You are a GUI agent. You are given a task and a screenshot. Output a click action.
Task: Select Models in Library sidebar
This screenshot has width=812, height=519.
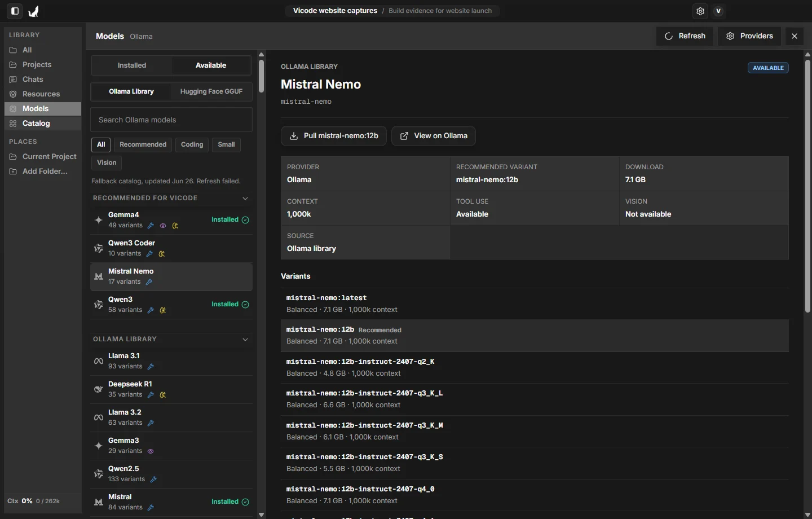[x=43, y=109]
